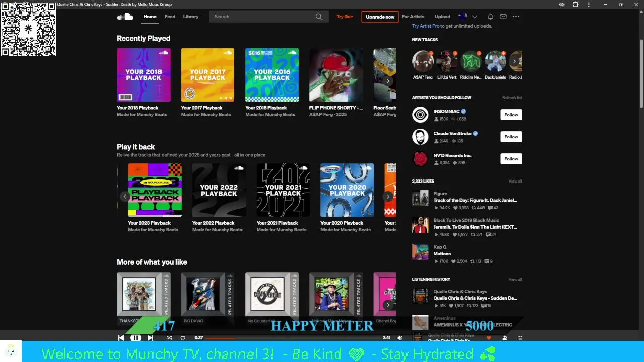Show more Recently Played items with right arrow
The image size is (644, 362).
click(388, 81)
